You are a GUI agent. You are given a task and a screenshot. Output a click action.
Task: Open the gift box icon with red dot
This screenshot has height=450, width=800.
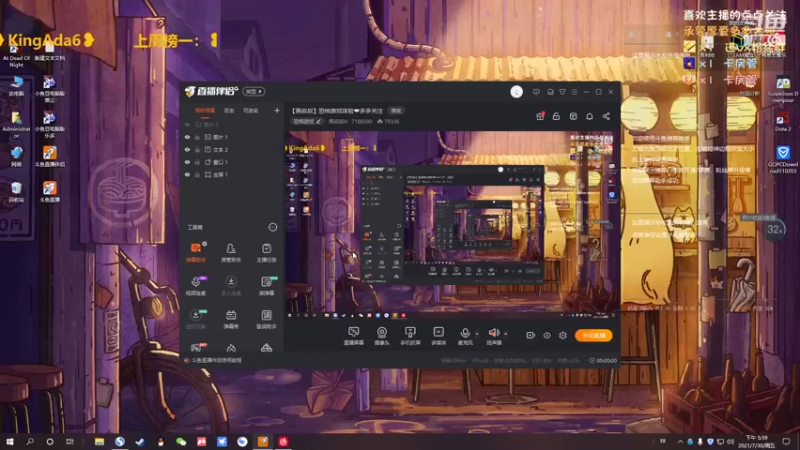(x=540, y=116)
